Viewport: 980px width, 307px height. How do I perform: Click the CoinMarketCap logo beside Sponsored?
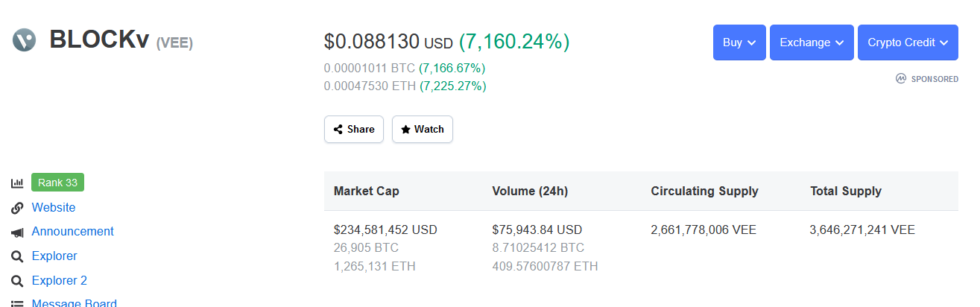point(901,78)
